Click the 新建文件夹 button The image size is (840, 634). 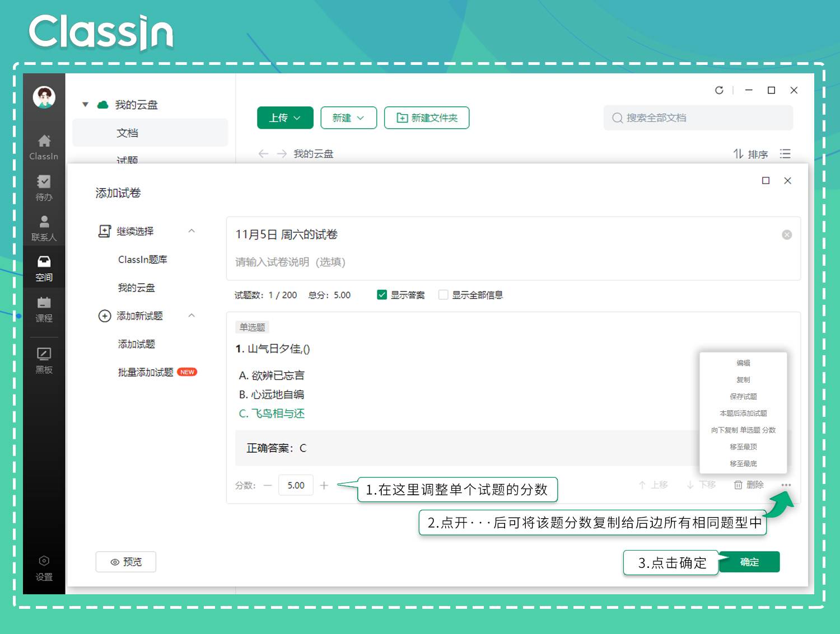click(427, 118)
